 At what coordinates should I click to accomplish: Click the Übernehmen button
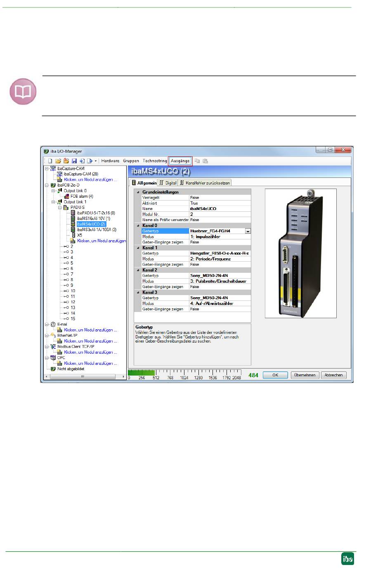(x=305, y=375)
